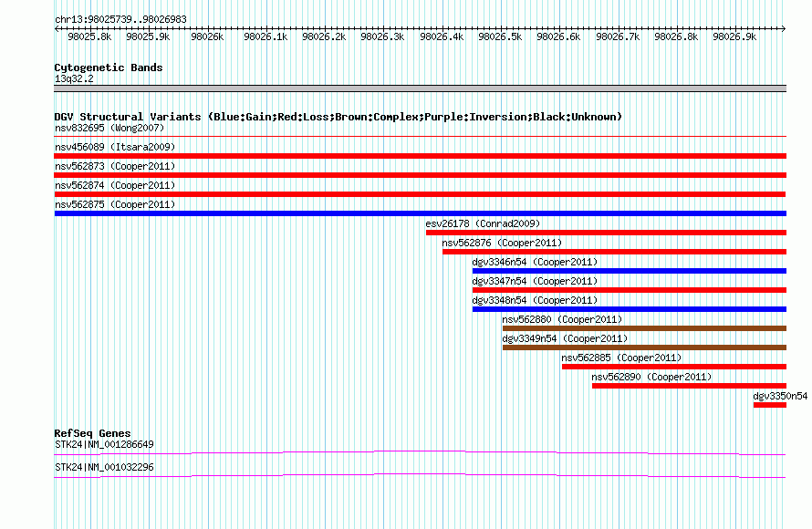Click the 98026.9k ruler tick label
The width and height of the screenshot is (812, 529).
(x=734, y=36)
